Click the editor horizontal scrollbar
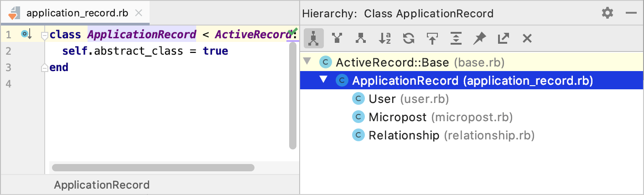Screen dimensions: 644x195 pos(153,168)
